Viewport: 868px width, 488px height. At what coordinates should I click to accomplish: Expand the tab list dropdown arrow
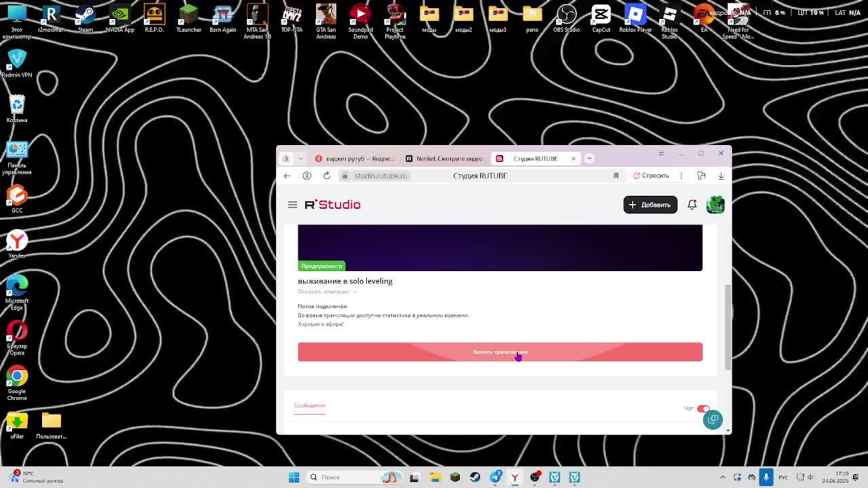click(300, 159)
